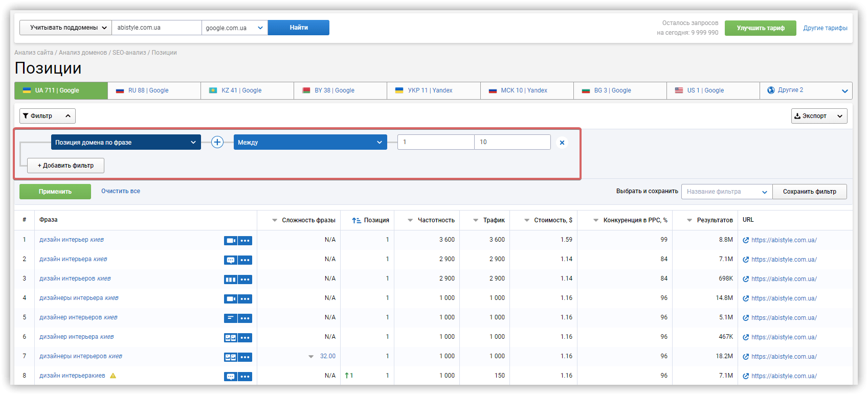868x395 pixels.
Task: Click the warning triangle next to дизайн интерьеракиев
Action: pos(113,376)
